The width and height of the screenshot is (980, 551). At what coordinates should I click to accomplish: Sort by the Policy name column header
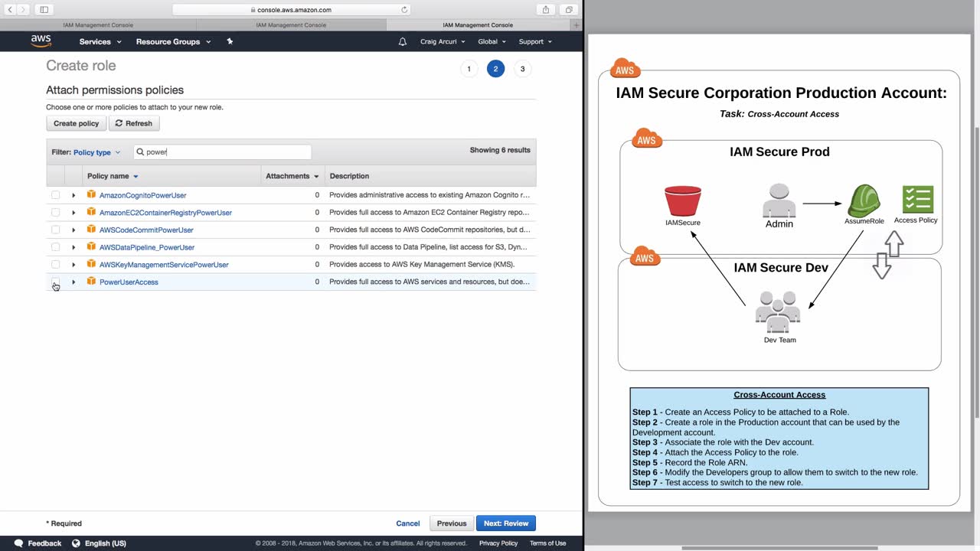coord(113,176)
